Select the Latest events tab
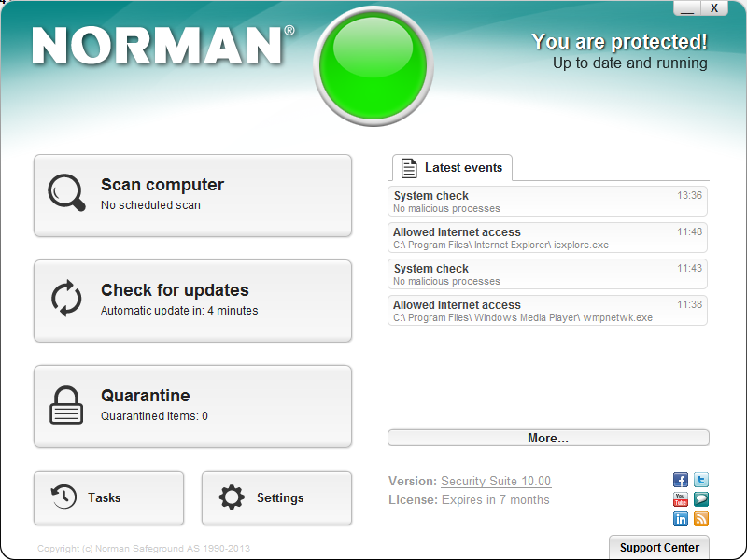Image resolution: width=747 pixels, height=560 pixels. [452, 168]
